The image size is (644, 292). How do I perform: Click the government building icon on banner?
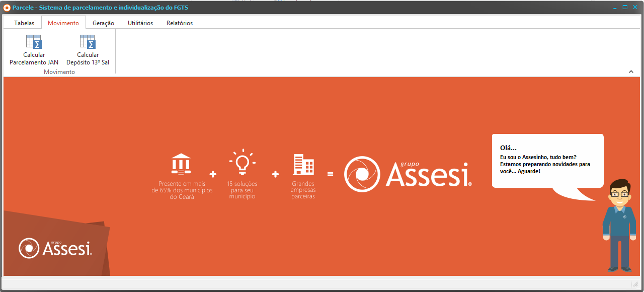tap(181, 164)
